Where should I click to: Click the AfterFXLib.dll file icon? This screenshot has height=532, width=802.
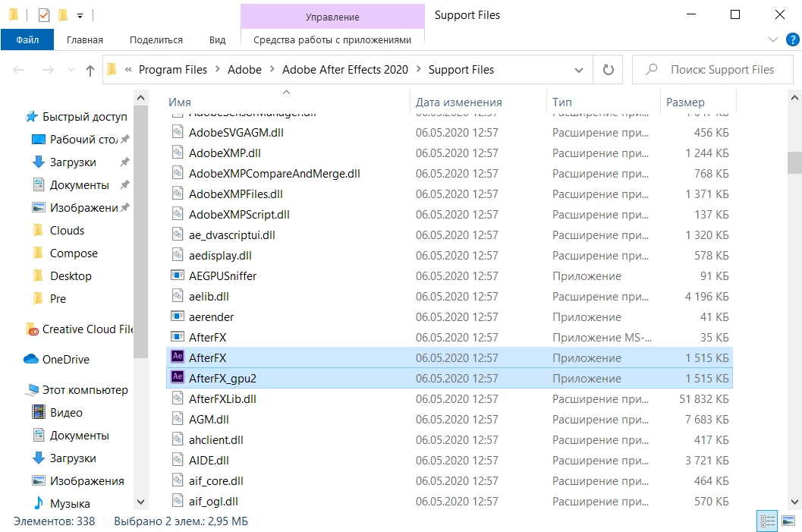point(178,398)
